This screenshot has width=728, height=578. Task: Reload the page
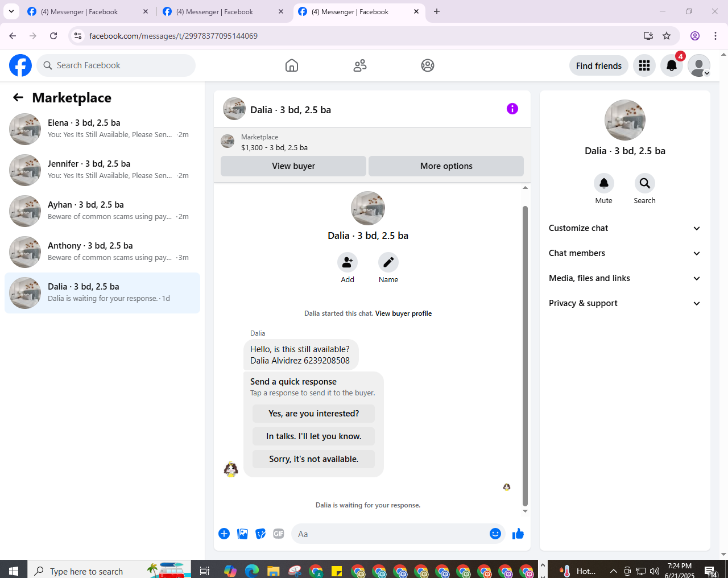coord(53,36)
